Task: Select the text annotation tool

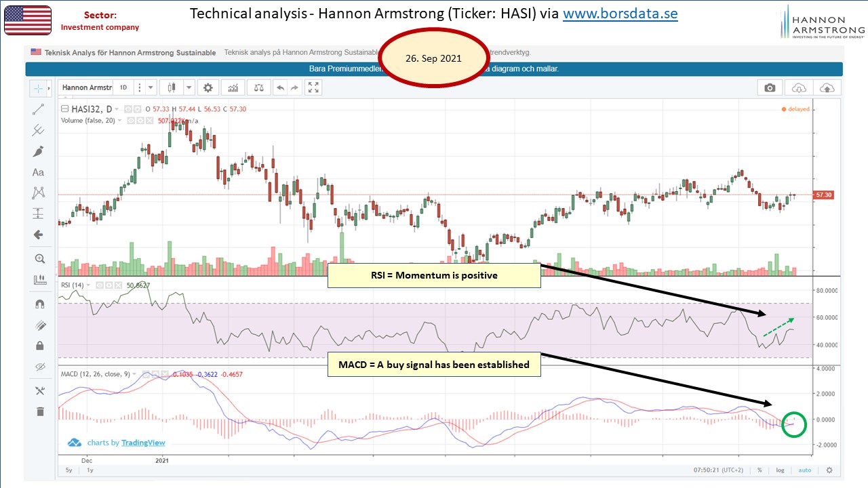Action: pos(39,172)
